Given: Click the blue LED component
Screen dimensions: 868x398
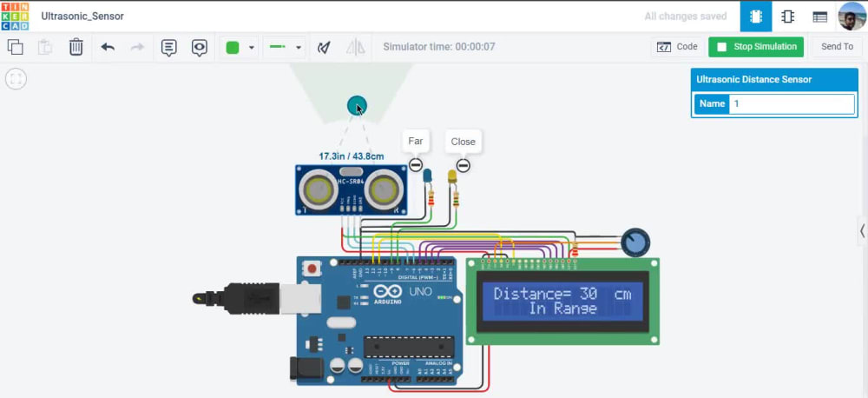Looking at the screenshot, I should [427, 176].
